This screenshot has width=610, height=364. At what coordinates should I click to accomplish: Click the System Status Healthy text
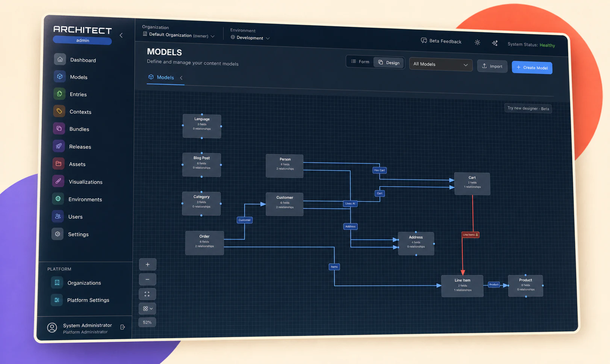pos(531,45)
